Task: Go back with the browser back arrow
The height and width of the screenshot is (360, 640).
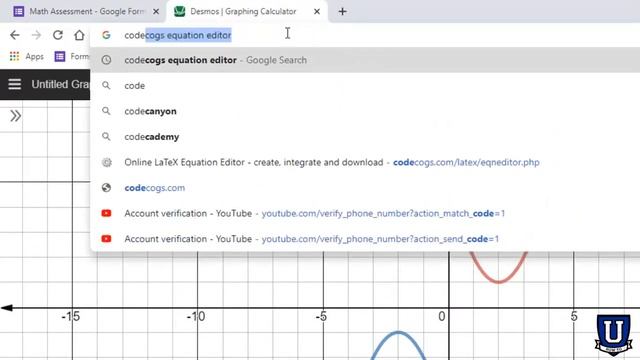Action: click(15, 35)
